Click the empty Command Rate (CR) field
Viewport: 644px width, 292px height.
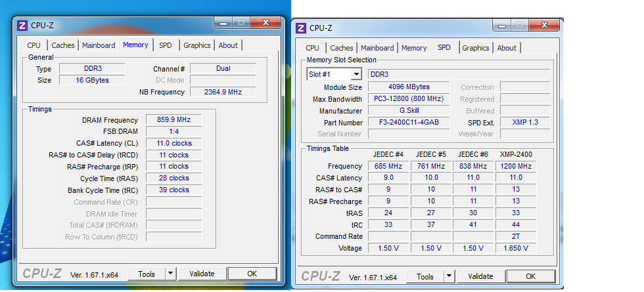pyautogui.click(x=173, y=202)
